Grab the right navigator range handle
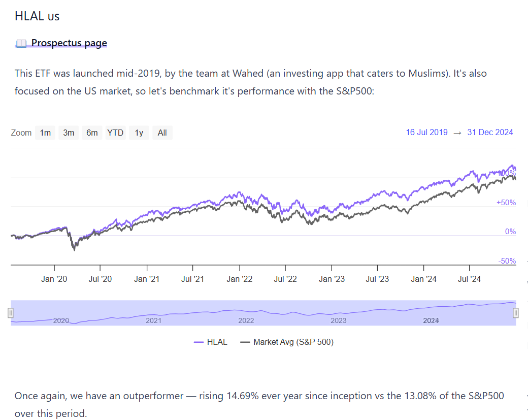Screen dimensions: 528x420 coord(516,313)
